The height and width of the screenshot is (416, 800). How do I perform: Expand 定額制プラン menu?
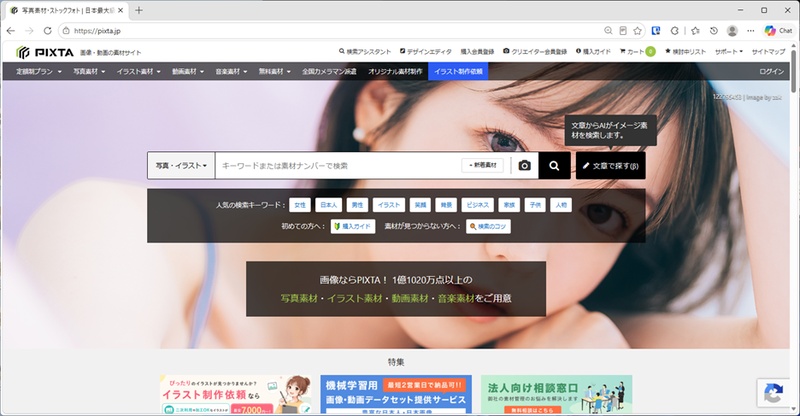38,71
